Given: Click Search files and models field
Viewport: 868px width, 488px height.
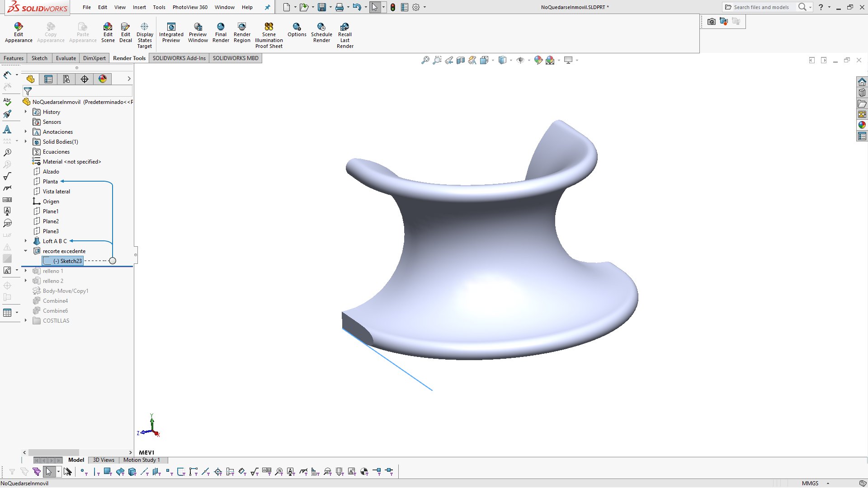Looking at the screenshot, I should coord(761,7).
